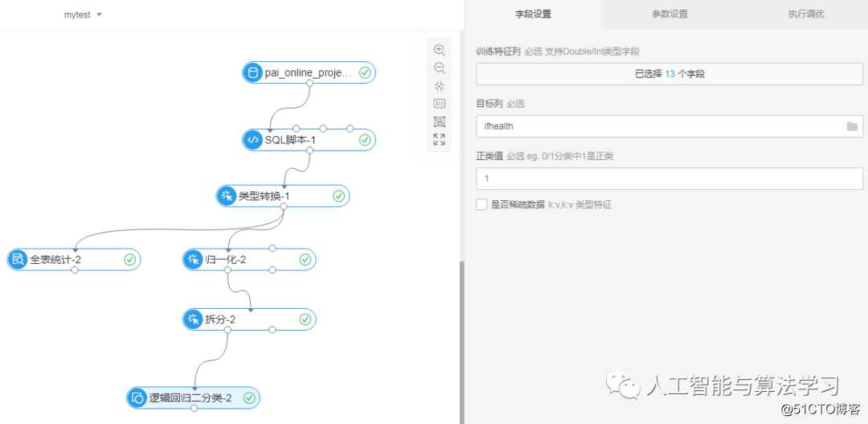Click the 归一化-2 node icon
Image resolution: width=868 pixels, height=424 pixels.
[x=193, y=259]
